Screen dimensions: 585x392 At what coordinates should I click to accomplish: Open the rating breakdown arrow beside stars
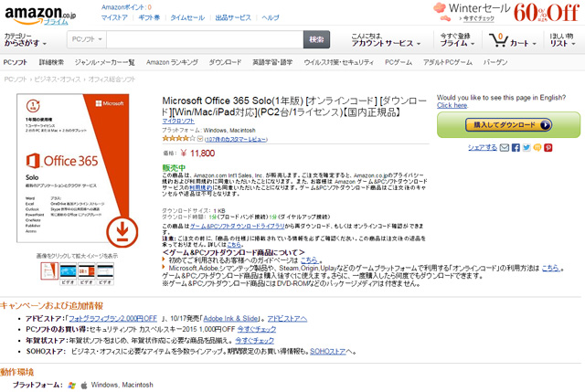click(x=200, y=139)
